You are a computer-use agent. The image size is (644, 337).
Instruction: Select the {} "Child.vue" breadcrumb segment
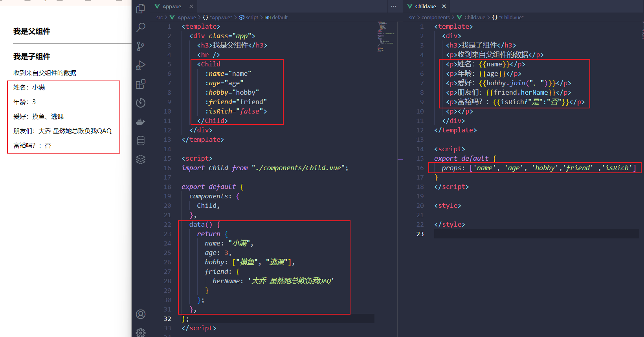pos(508,17)
